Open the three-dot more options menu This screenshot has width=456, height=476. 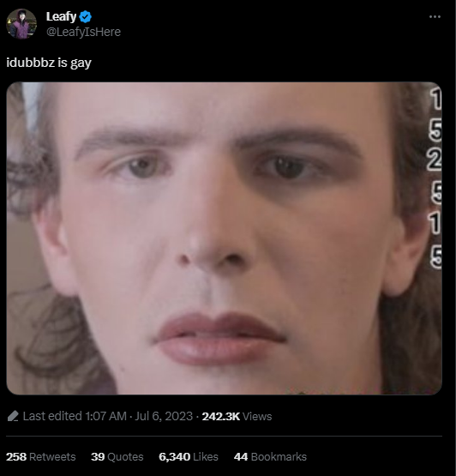[x=435, y=17]
